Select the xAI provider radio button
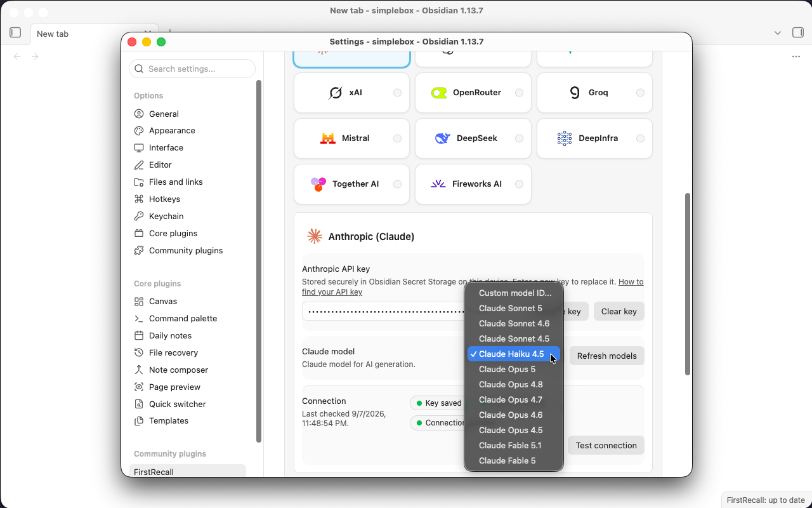 pos(397,93)
